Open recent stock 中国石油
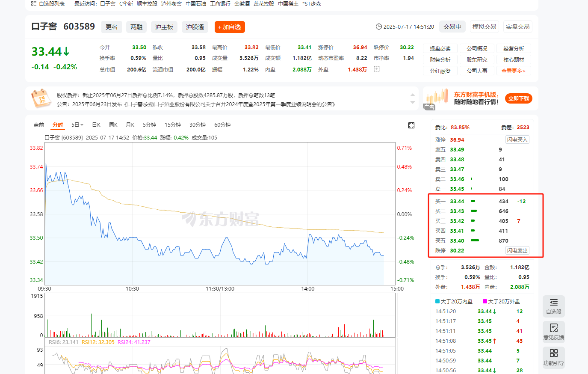This screenshot has height=374, width=588. click(x=196, y=3)
